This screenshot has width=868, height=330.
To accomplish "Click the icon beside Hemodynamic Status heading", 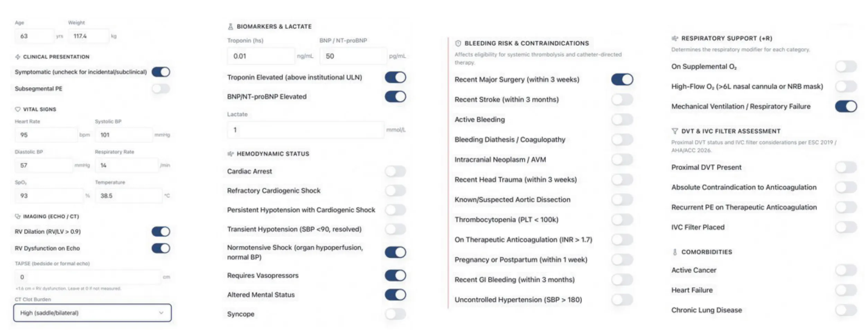I will click(x=230, y=154).
